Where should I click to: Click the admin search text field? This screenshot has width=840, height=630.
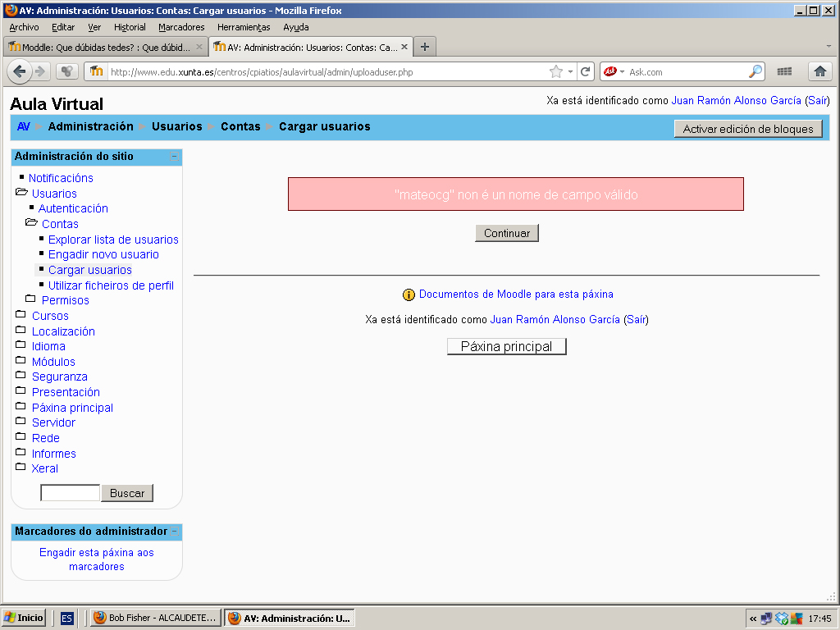[71, 493]
